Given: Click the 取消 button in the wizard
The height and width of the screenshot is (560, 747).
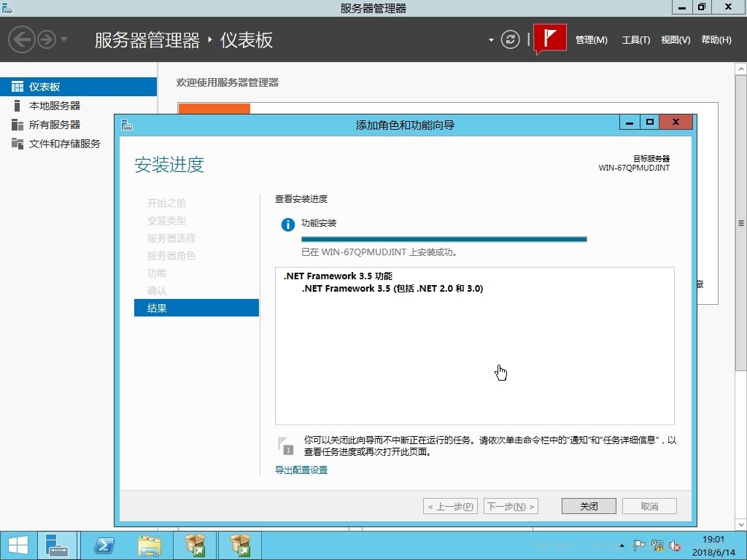Looking at the screenshot, I should click(649, 506).
